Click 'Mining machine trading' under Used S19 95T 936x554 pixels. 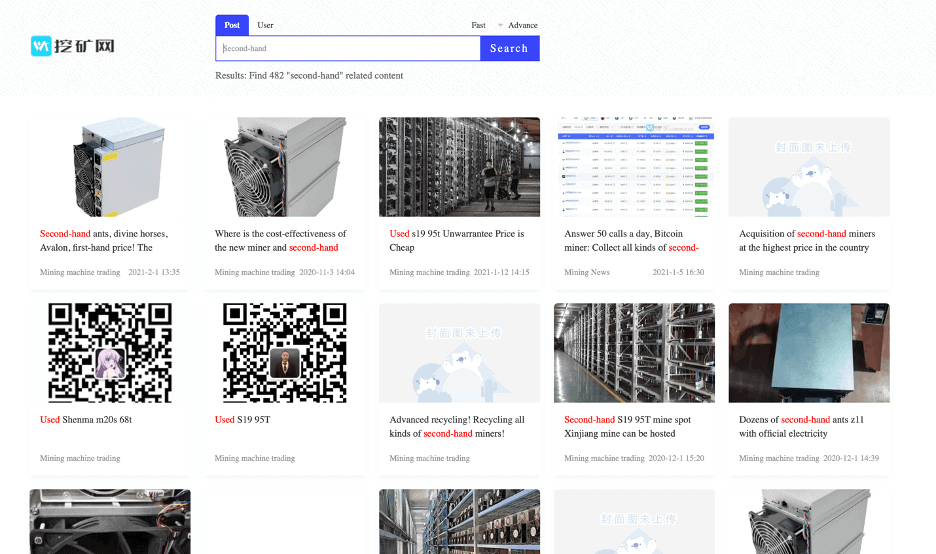click(x=255, y=458)
